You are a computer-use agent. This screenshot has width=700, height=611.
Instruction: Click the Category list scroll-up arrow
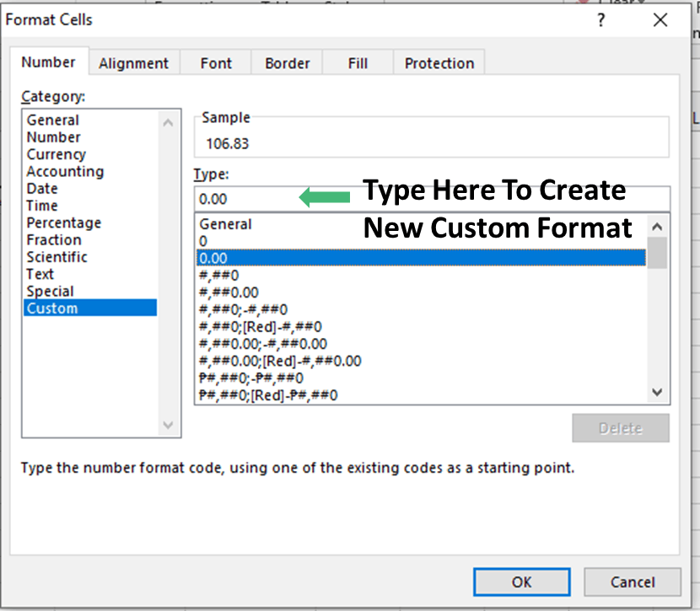click(x=169, y=122)
